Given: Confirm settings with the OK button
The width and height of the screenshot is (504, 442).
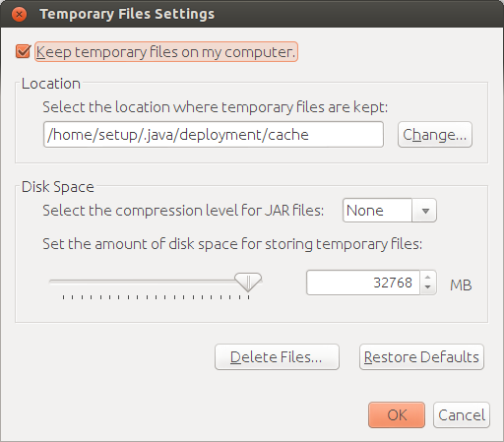Looking at the screenshot, I should [397, 415].
